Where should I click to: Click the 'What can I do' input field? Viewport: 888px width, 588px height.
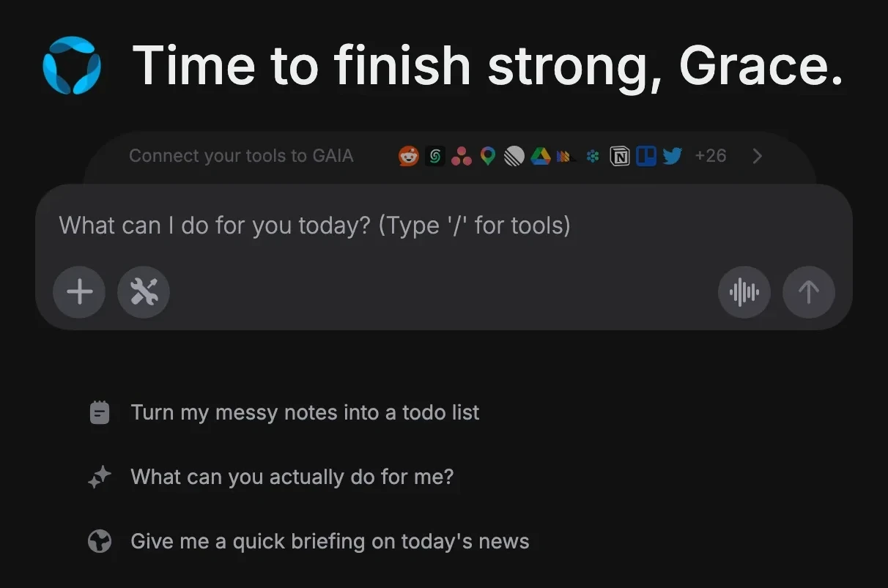coord(443,225)
